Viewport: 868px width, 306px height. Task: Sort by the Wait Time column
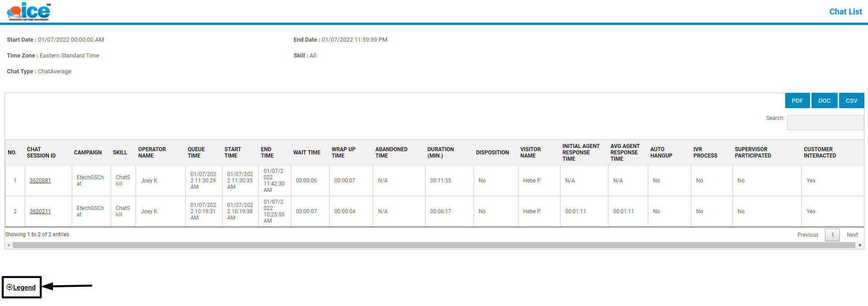click(x=306, y=153)
